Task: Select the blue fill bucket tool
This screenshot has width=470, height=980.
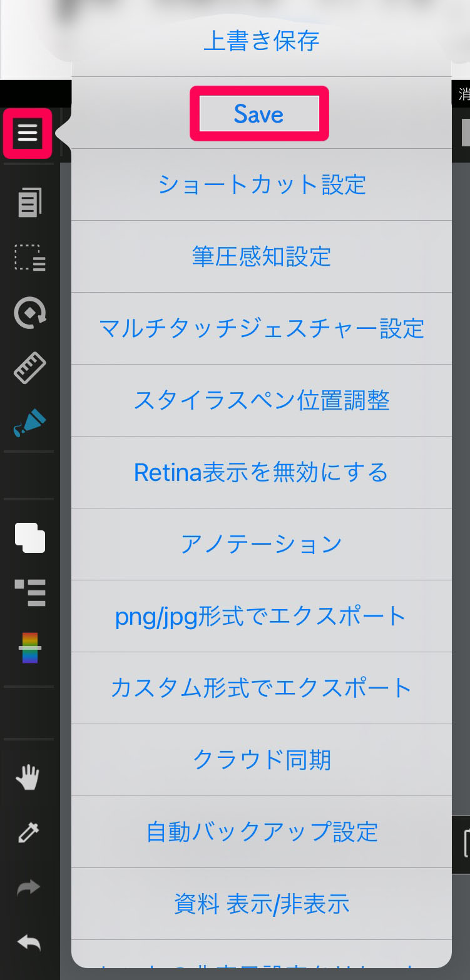Action: 29,423
